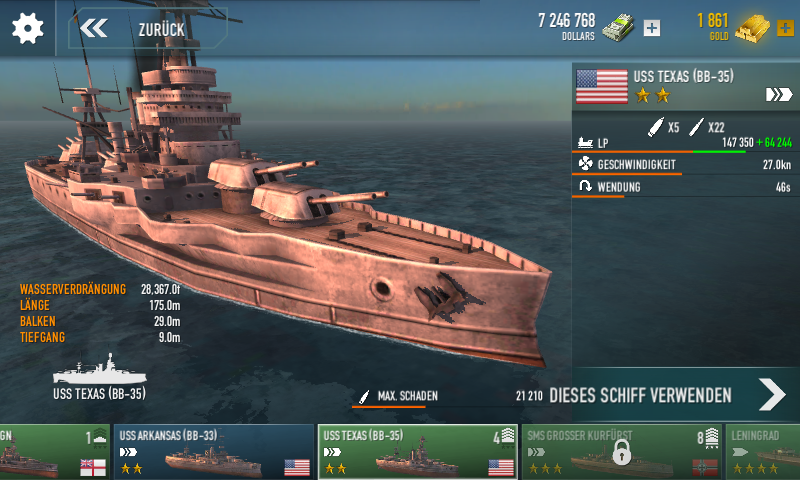The image size is (800, 480).
Task: Click the white USS Texas silhouette icon
Action: [x=99, y=369]
